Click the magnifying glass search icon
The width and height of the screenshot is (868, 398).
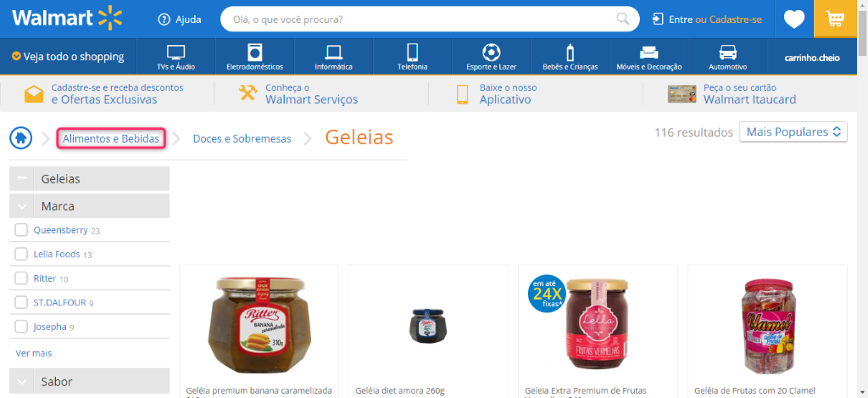coord(623,20)
